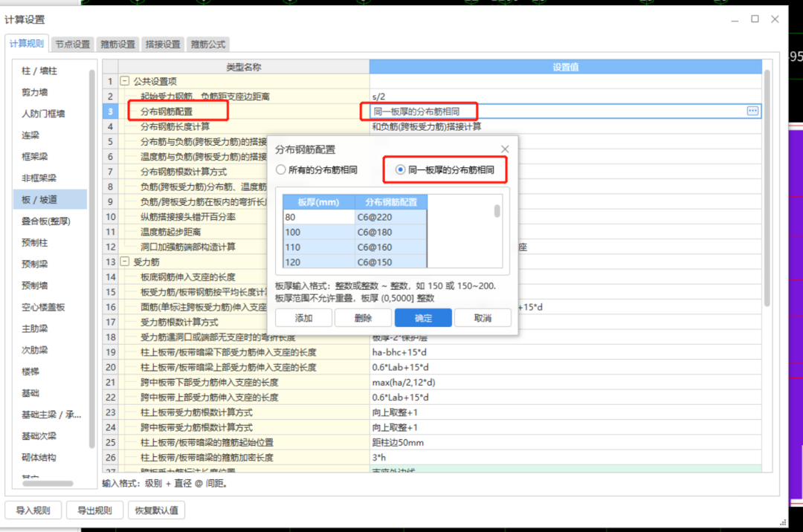Viewport: 803px width, 532px height.
Task: Collapse the 公共设置项 group
Action: tap(124, 81)
